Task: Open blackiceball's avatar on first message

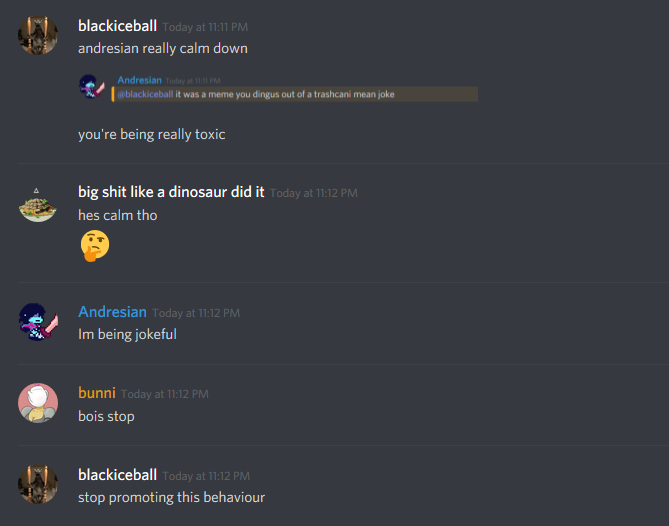Action: [38, 35]
